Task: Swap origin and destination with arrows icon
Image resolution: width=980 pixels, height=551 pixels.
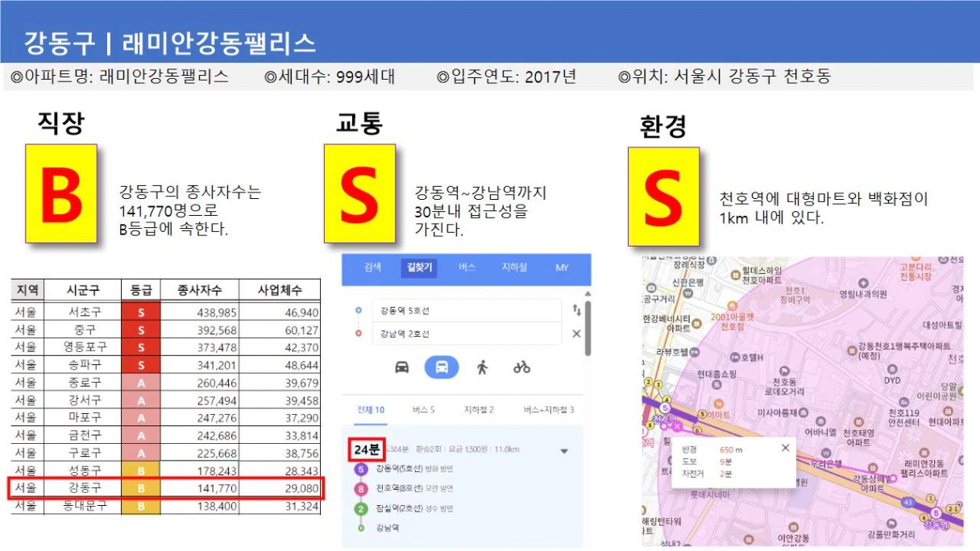Action: [x=576, y=310]
